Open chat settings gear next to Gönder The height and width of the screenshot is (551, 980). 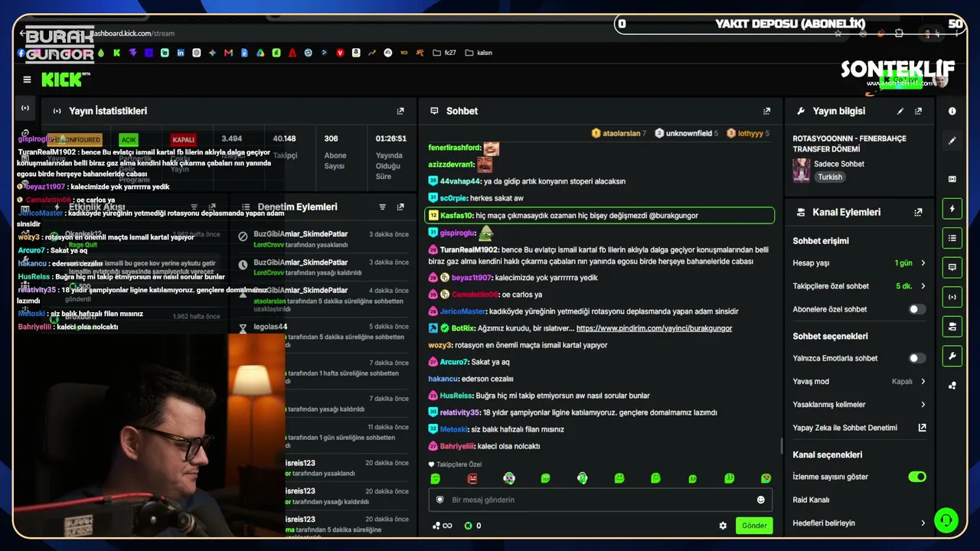723,526
